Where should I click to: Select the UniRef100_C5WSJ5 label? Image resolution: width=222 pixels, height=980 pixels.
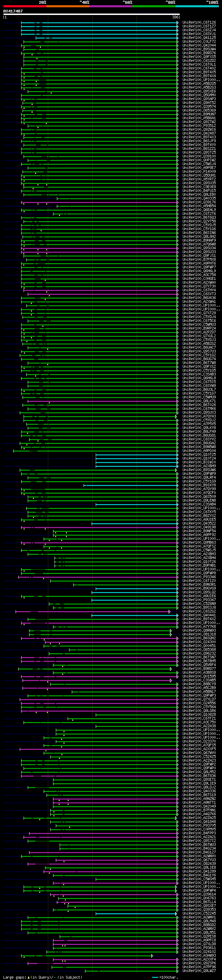point(199,550)
